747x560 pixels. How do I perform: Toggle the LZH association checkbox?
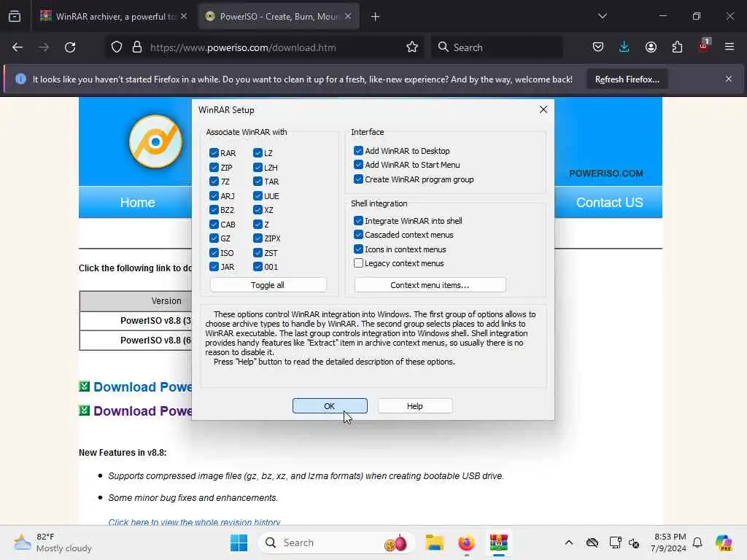(258, 167)
